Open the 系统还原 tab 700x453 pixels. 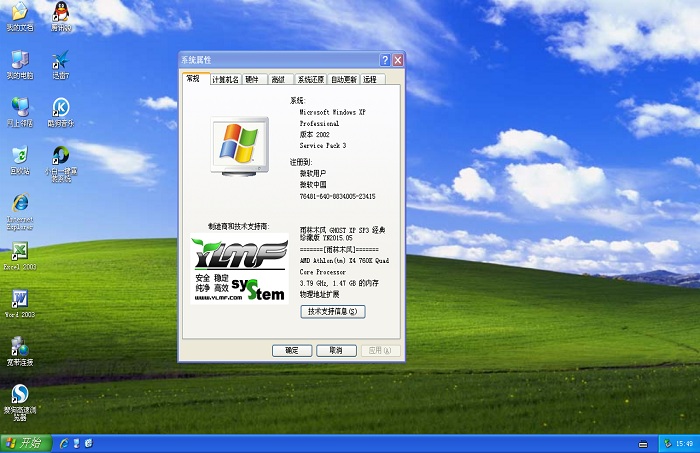coord(310,79)
